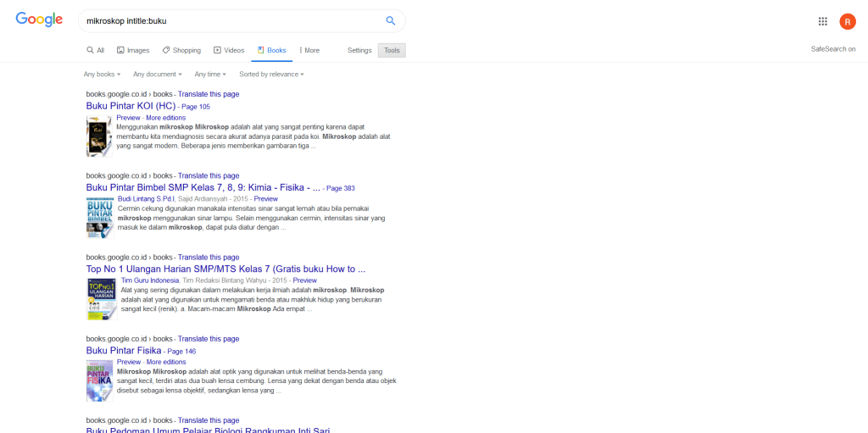This screenshot has width=868, height=433.
Task: Switch to the Shopping tab
Action: tap(181, 50)
